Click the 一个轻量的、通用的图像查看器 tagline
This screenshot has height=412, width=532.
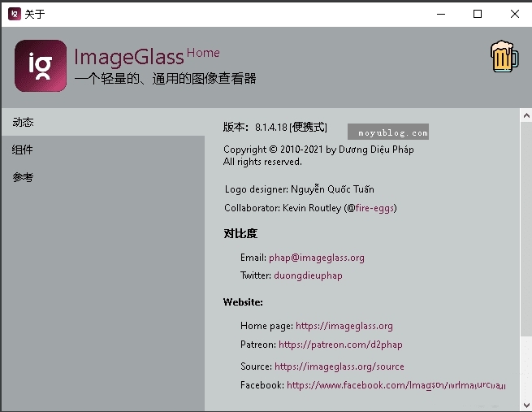point(165,78)
